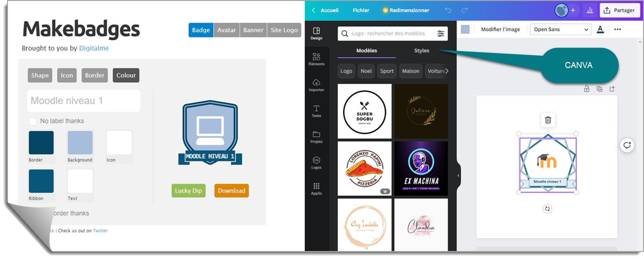
Task: Filter templates by Logo chip
Action: tap(347, 71)
